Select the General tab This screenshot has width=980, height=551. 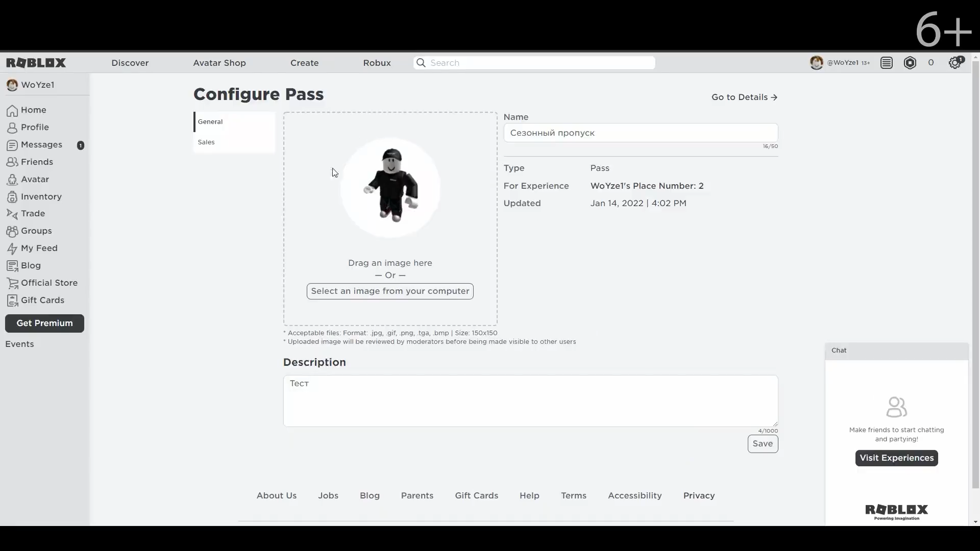tap(210, 122)
